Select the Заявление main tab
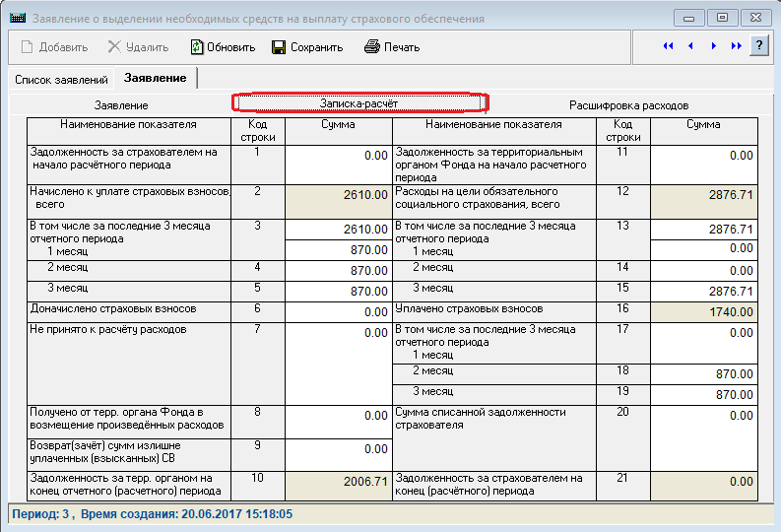Screen dimensions: 781x532 (x=155, y=78)
